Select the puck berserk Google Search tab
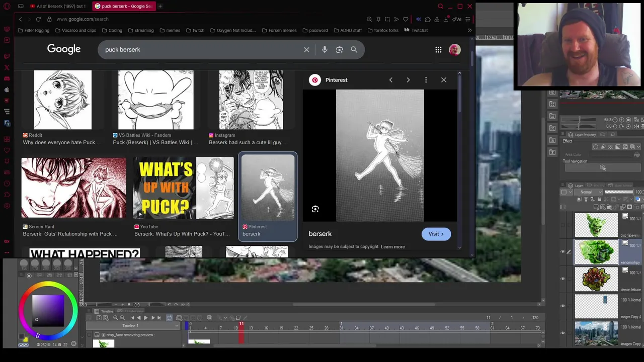Viewport: 644px width, 362px height. [123, 6]
